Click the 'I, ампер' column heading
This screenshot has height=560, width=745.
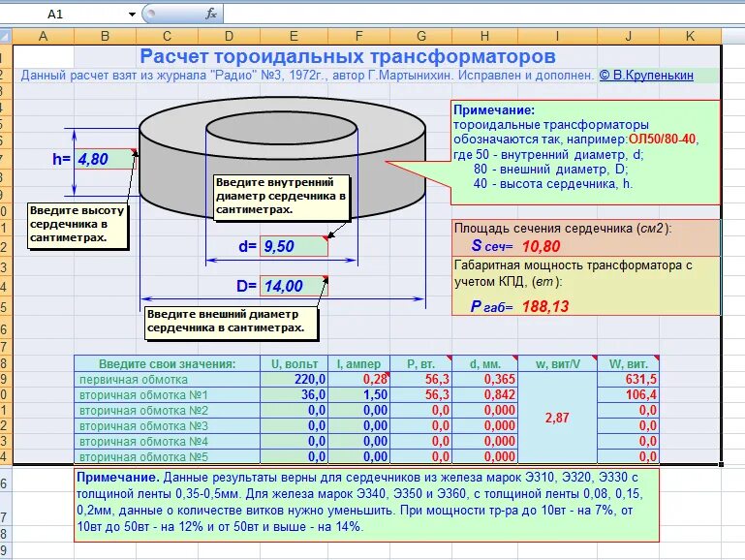coord(358,364)
